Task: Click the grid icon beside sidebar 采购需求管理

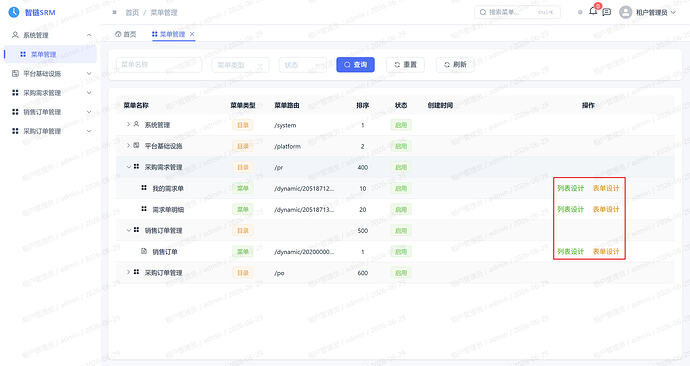Action: pos(15,92)
